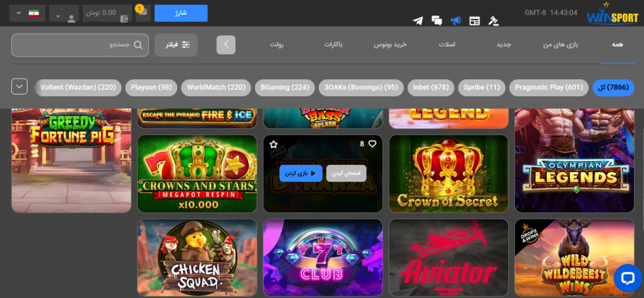Click the wallet balance icon
The height and width of the screenshot is (298, 644).
pos(124,18)
